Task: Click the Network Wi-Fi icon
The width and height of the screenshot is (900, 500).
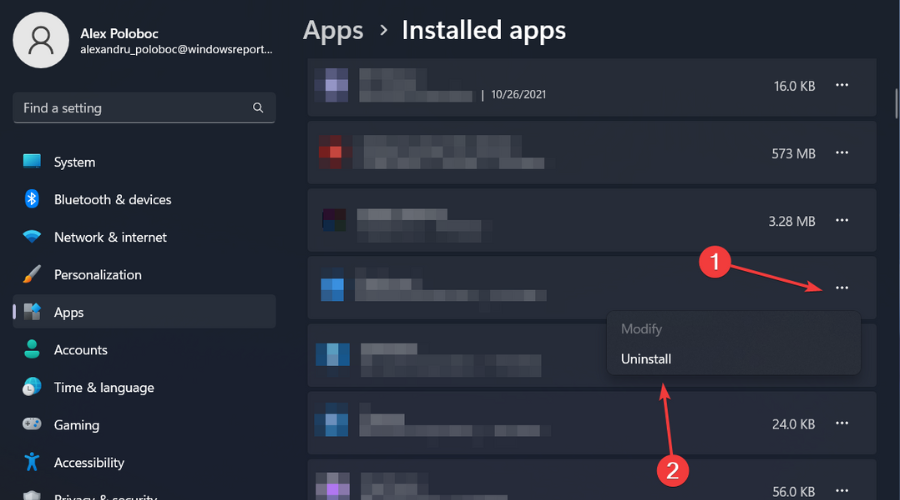Action: [x=32, y=236]
